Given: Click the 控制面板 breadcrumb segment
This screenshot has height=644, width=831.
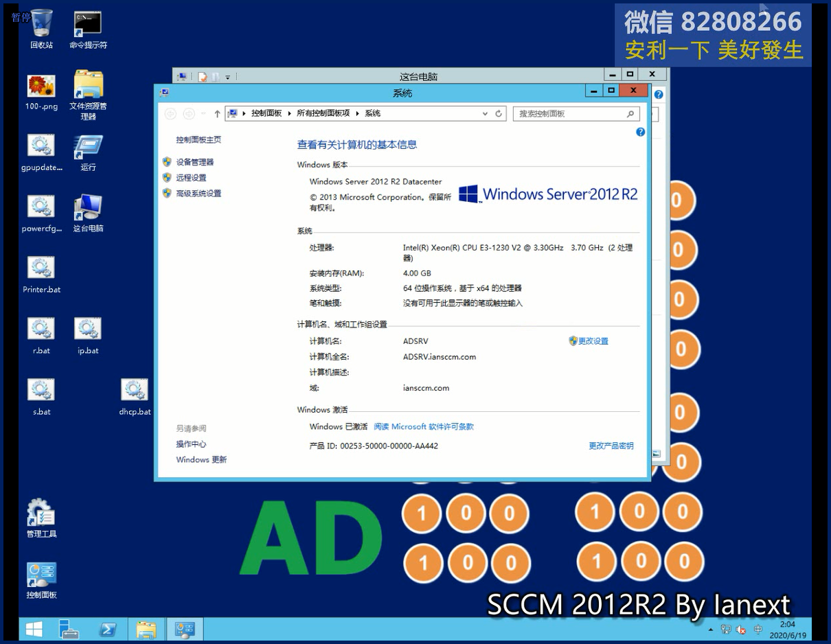Looking at the screenshot, I should pyautogui.click(x=266, y=114).
